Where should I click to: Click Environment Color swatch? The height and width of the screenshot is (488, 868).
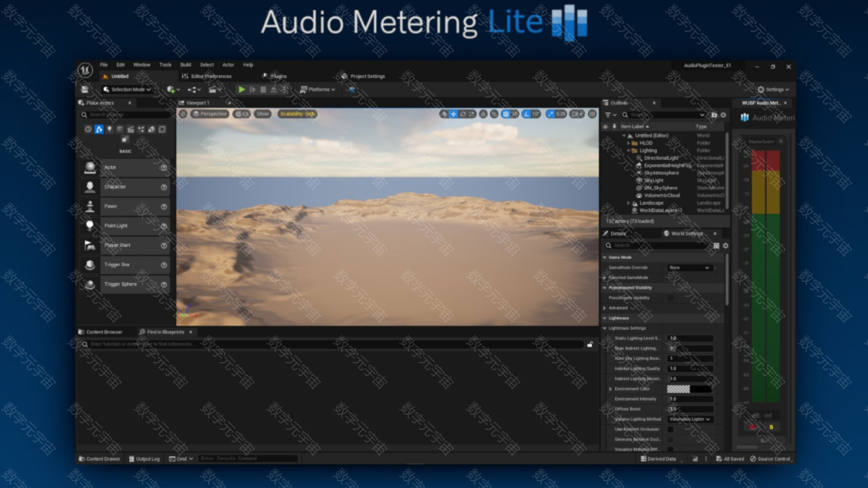(690, 389)
